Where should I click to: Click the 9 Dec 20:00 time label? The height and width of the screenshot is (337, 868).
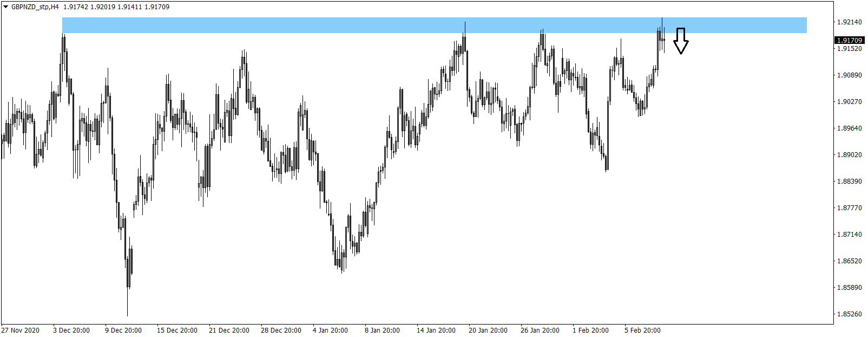[x=123, y=330]
